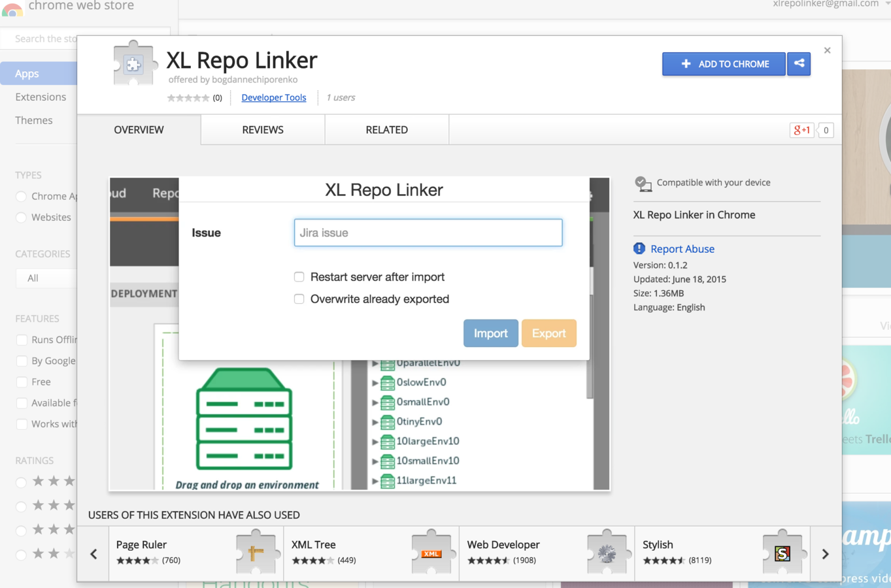Click the 0smallEnv0 environment icon

click(388, 402)
